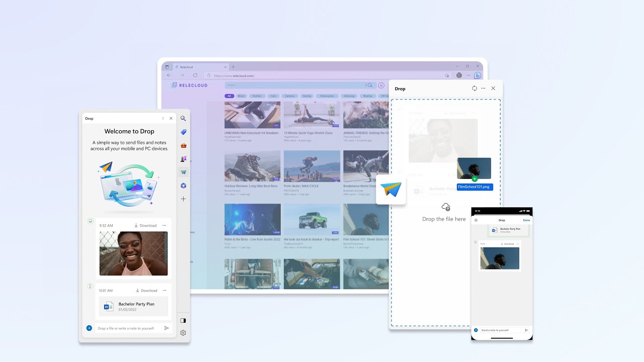Open the Bing icon in the browser toolbar
644x362 pixels.
point(477,75)
